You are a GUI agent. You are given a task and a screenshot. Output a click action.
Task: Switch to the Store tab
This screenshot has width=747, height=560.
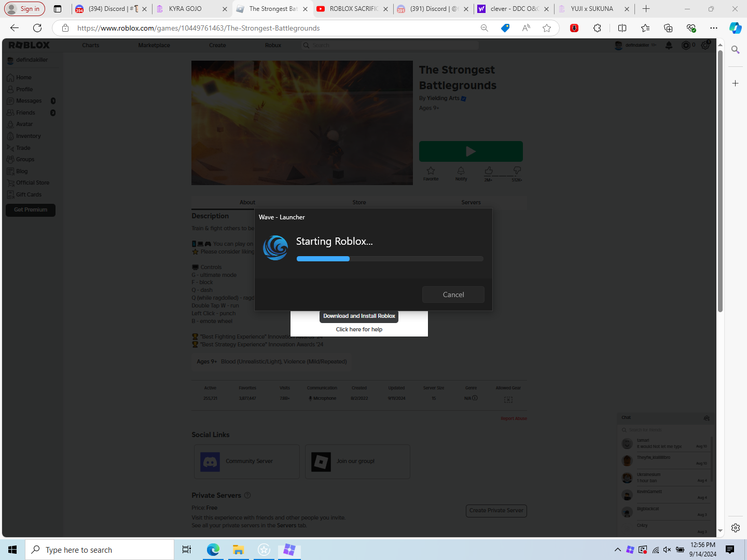click(359, 202)
